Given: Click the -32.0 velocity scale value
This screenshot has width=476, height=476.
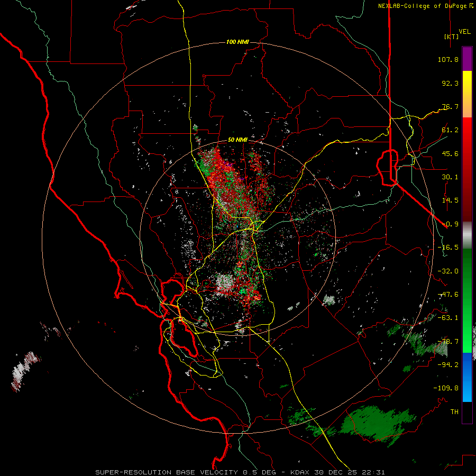Looking at the screenshot, I should tap(448, 271).
